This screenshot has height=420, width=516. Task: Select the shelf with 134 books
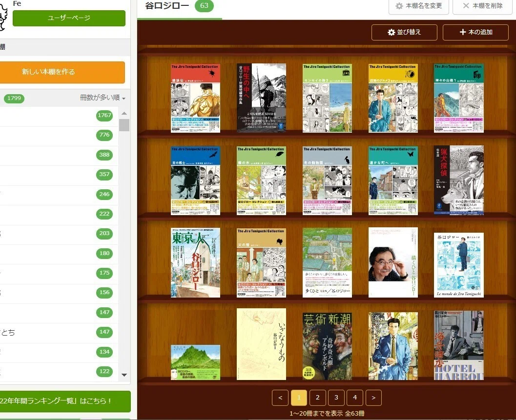(59, 352)
